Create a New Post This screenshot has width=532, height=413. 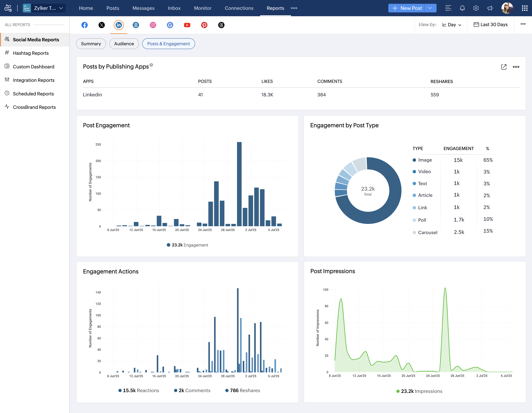tap(407, 8)
